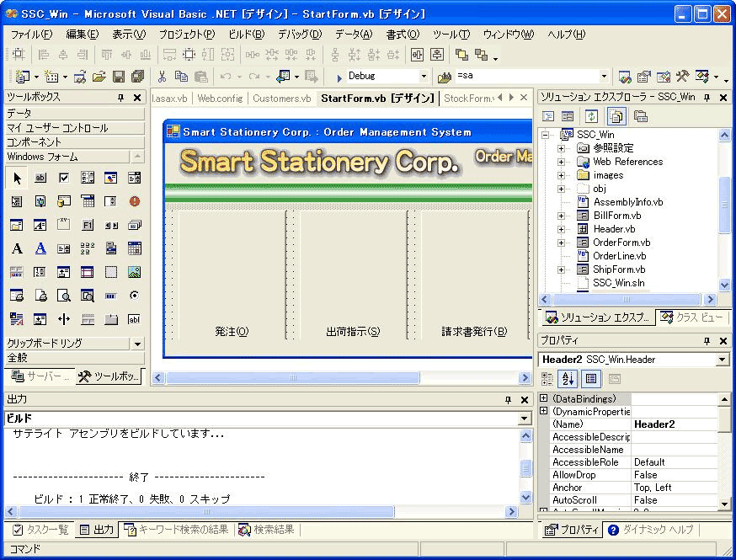Click the Cut scissors icon in the toolbar
Screen dimensions: 736x560
[162, 77]
